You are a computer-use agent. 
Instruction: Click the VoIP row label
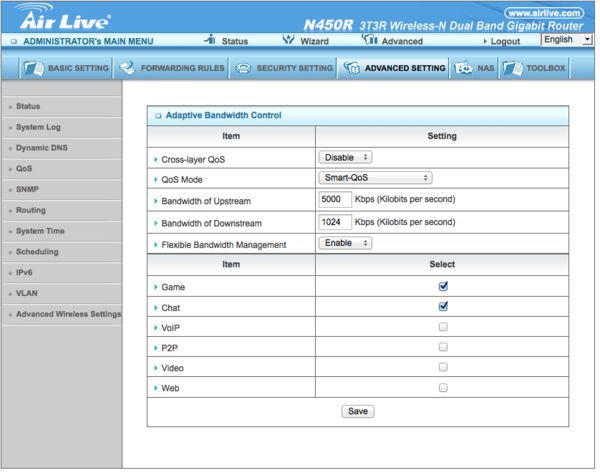[170, 328]
